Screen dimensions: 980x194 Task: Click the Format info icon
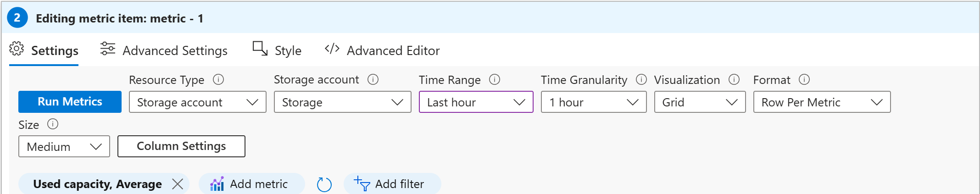[x=804, y=80]
